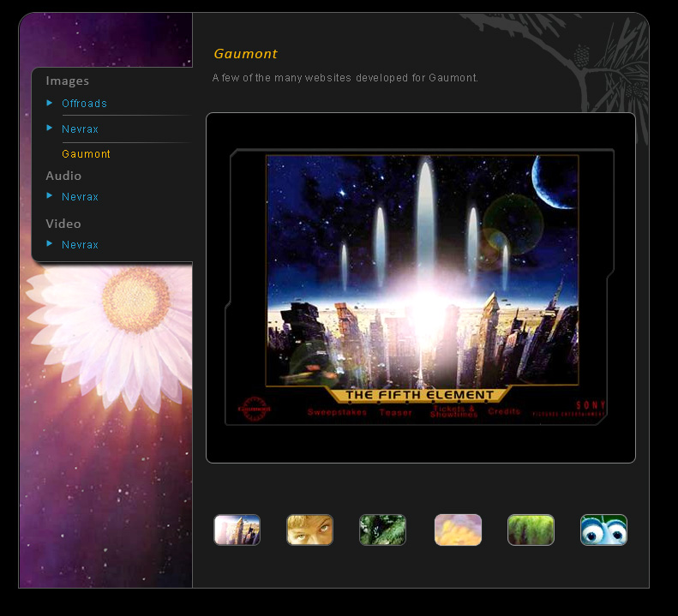Viewport: 678px width, 616px height.
Task: Click the arrow bullet beside Offroads
Action: [x=50, y=103]
